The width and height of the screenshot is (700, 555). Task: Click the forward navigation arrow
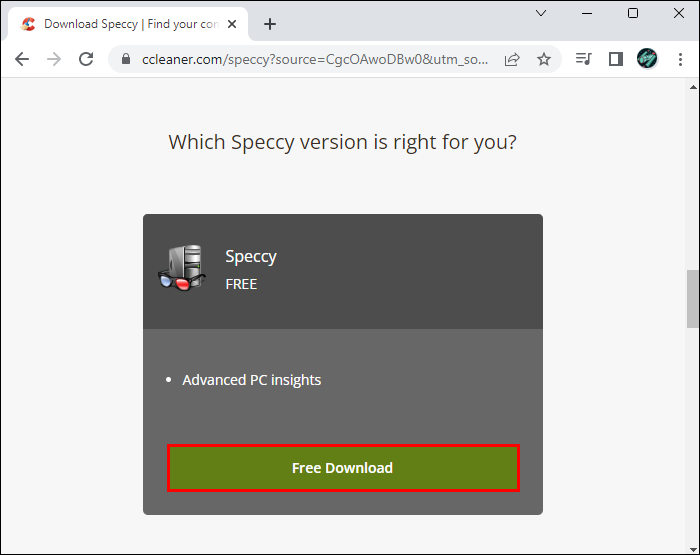(x=54, y=59)
